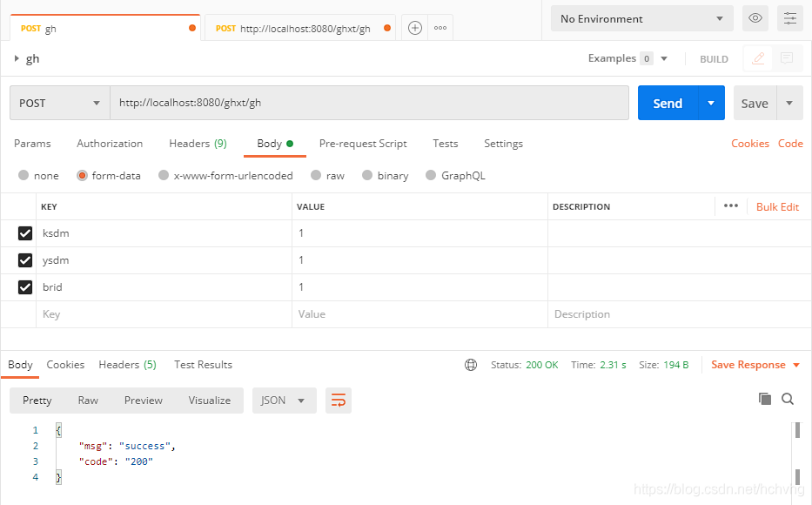Open the comments icon next to BUILD
The width and height of the screenshot is (812, 505).
(x=786, y=57)
